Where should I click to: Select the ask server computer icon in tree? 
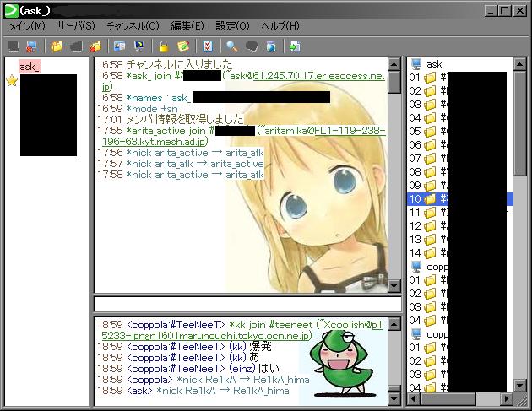tap(416, 64)
